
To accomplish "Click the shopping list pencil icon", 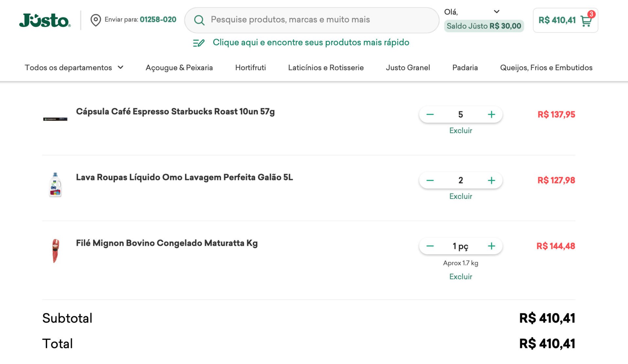I will coord(199,43).
